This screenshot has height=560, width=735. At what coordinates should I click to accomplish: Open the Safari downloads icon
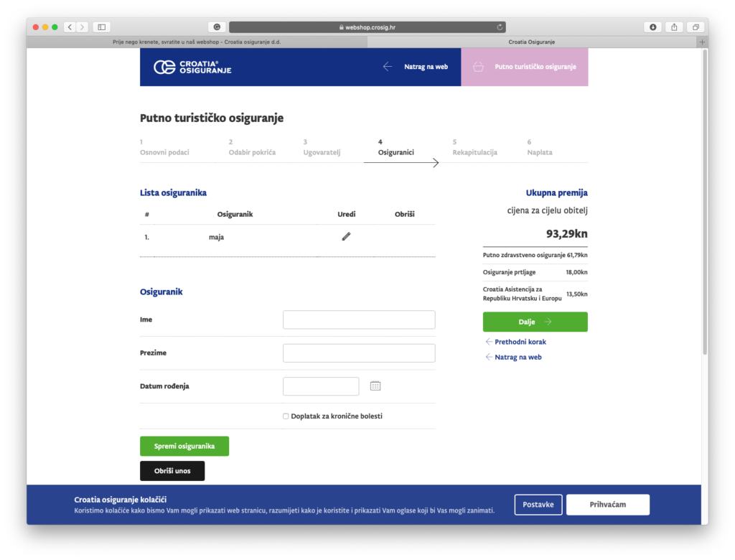coord(652,27)
